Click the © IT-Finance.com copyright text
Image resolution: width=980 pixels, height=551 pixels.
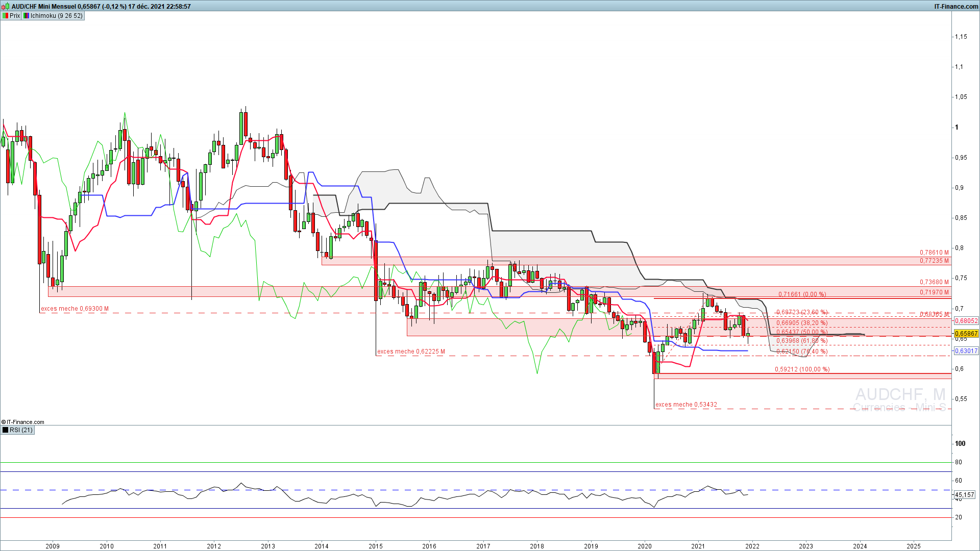click(x=23, y=422)
